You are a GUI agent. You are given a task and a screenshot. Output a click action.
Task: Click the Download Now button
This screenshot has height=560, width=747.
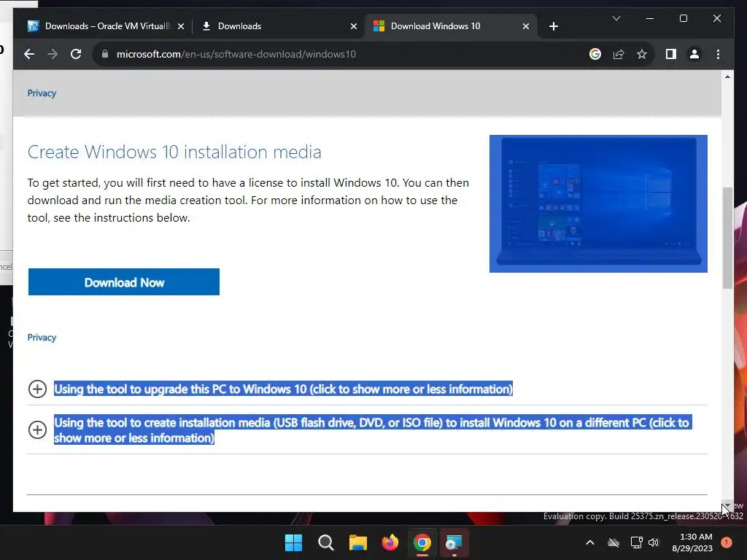click(x=124, y=282)
